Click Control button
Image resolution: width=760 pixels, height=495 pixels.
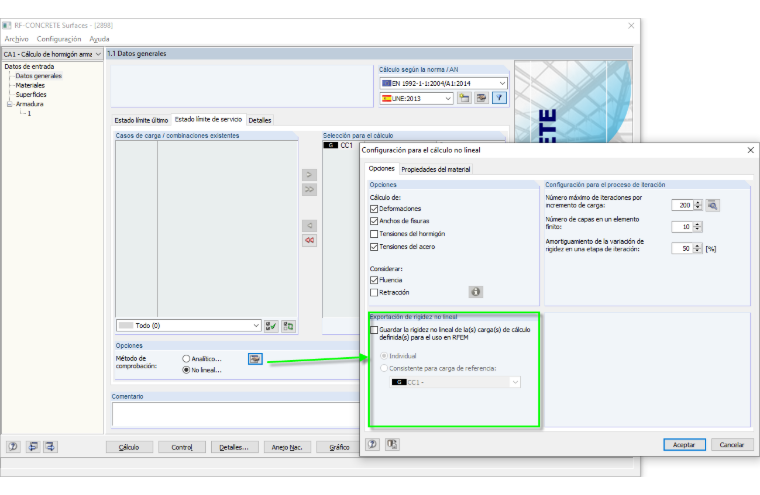pos(182,447)
